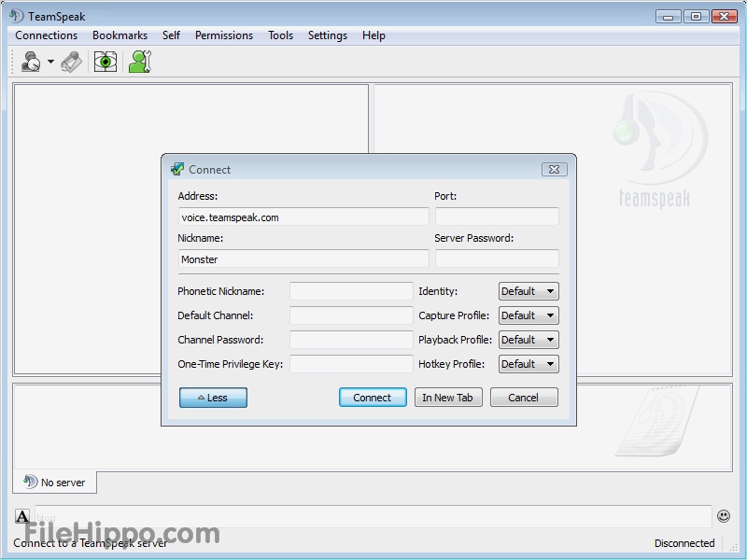This screenshot has width=747, height=560.
Task: Maximize the TeamSpeak window
Action: pyautogui.click(x=696, y=17)
